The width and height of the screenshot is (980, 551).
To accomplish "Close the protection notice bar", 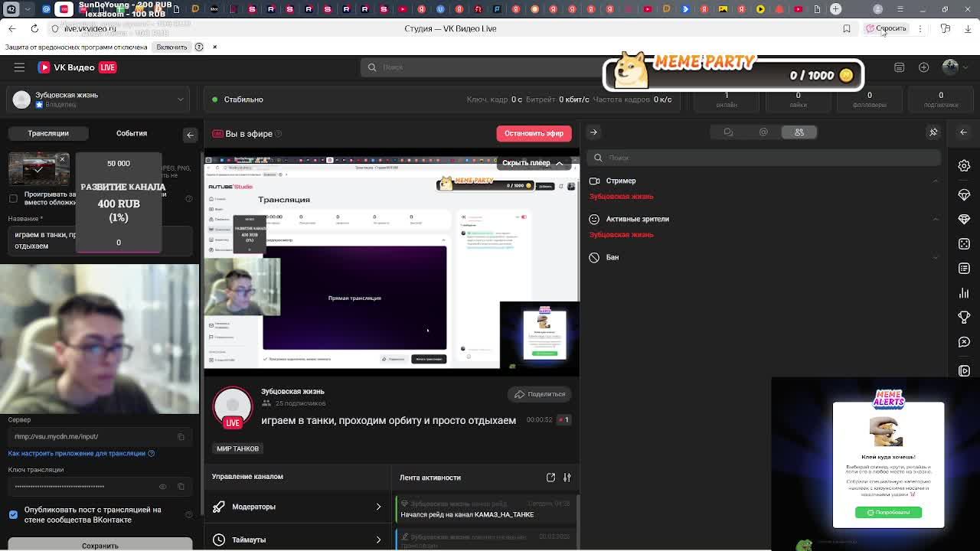I will [214, 47].
